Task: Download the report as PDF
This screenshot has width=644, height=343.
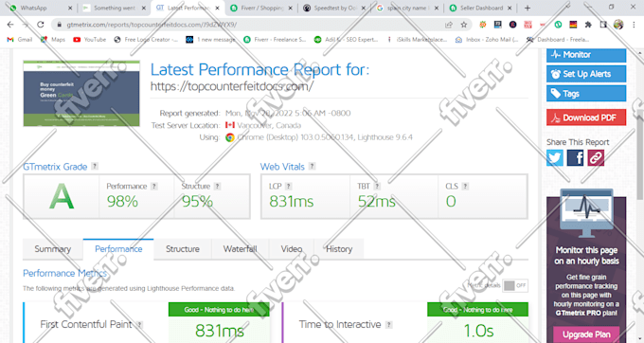Action: point(586,117)
